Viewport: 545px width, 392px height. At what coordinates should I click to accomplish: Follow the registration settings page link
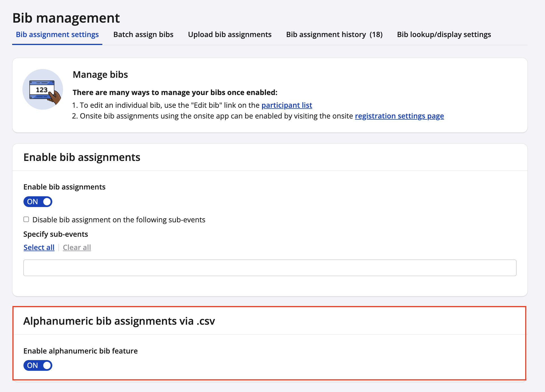click(x=399, y=116)
